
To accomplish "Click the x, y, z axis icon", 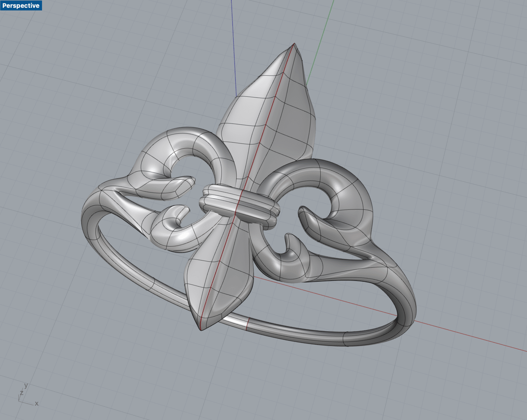I will 28,395.
